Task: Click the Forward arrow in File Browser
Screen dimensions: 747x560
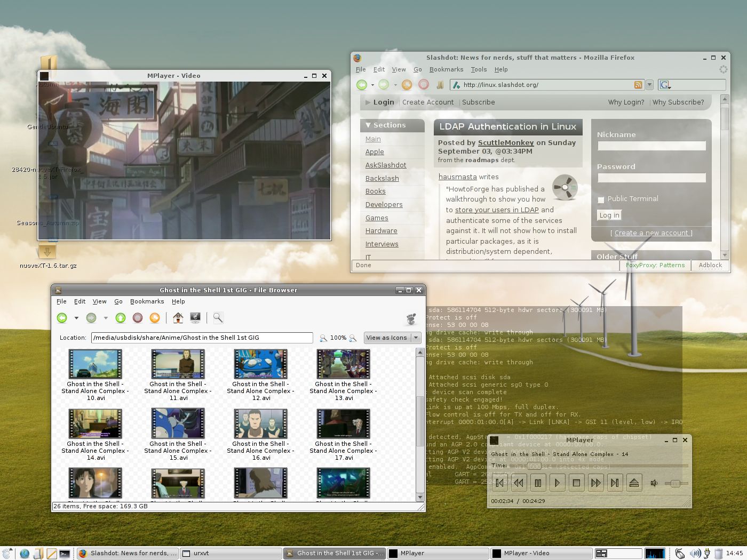Action: pos(91,318)
